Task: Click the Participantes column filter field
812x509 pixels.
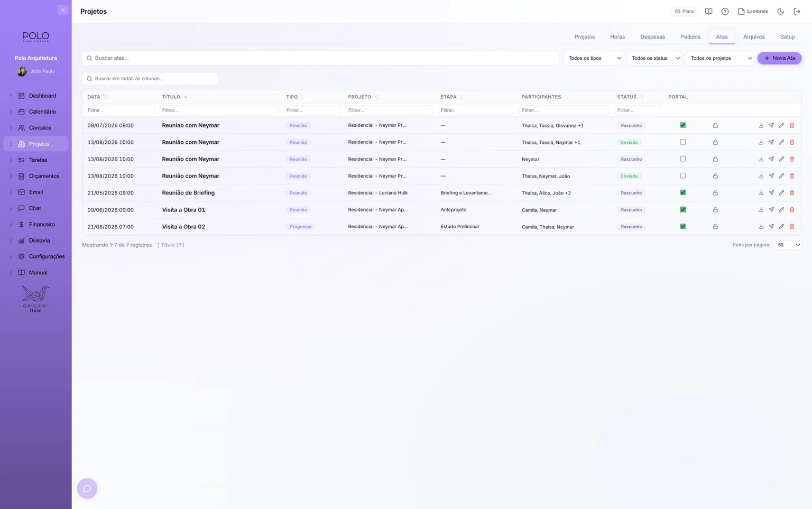Action: 564,110
